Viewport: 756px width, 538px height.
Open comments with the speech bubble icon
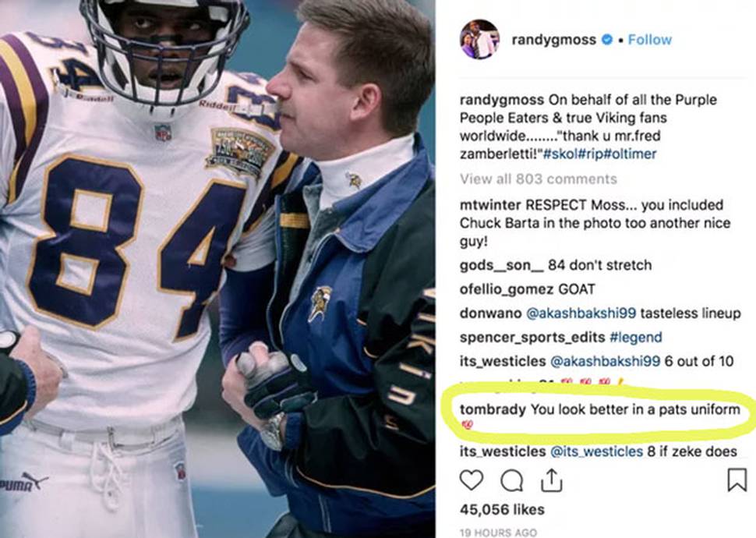[x=511, y=480]
